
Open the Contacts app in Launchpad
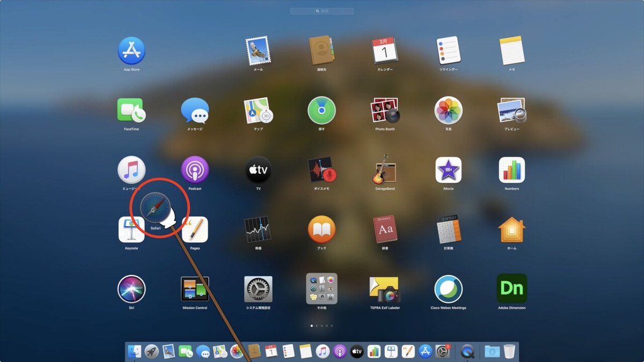coord(321,51)
